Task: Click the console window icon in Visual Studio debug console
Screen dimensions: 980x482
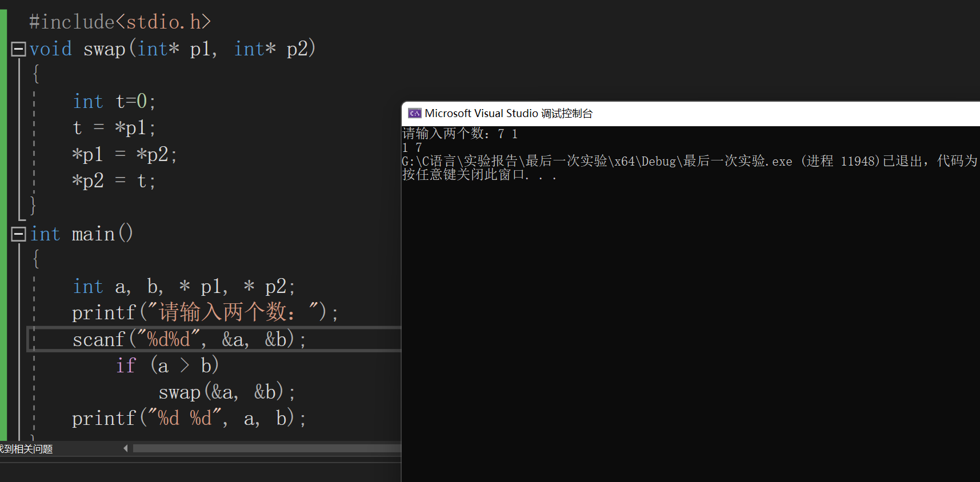Action: point(414,113)
